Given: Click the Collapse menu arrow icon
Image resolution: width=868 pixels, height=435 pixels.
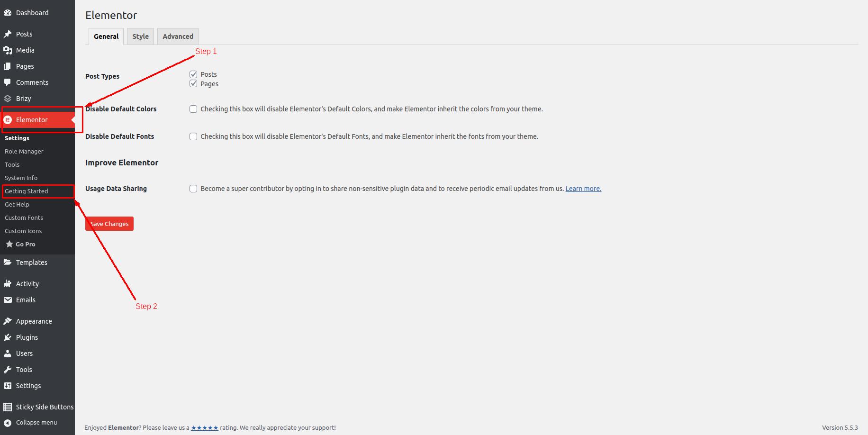Looking at the screenshot, I should 8,423.
